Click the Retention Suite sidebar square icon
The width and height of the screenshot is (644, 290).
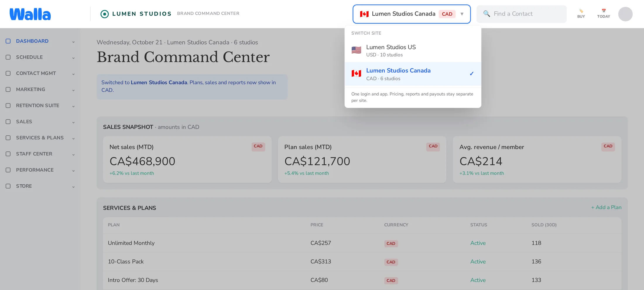coord(8,105)
